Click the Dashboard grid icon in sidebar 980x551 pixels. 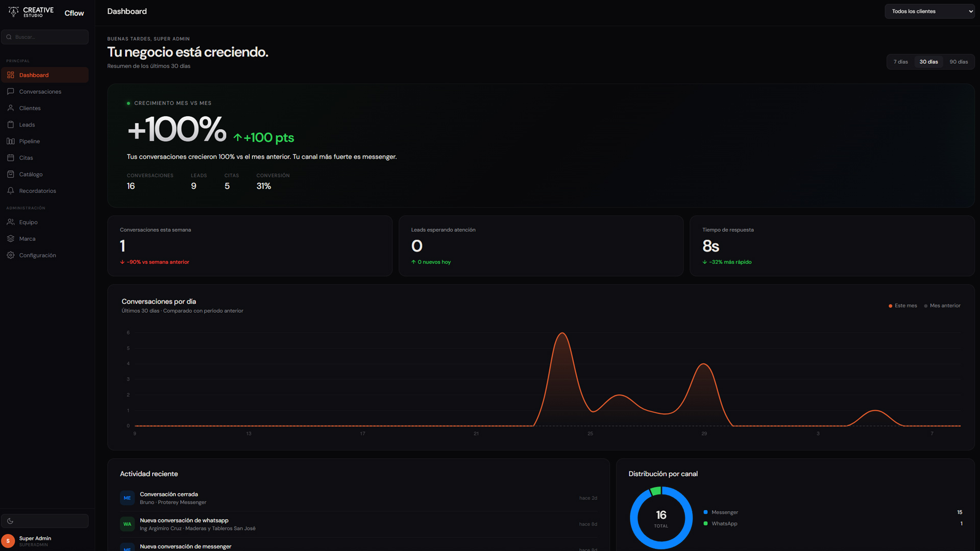(11, 75)
